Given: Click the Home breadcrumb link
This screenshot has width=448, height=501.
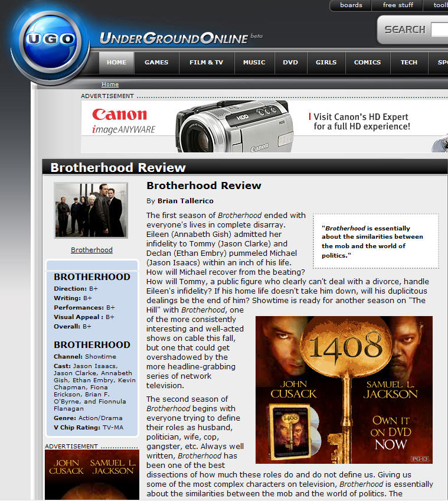Looking at the screenshot, I should click(x=110, y=84).
